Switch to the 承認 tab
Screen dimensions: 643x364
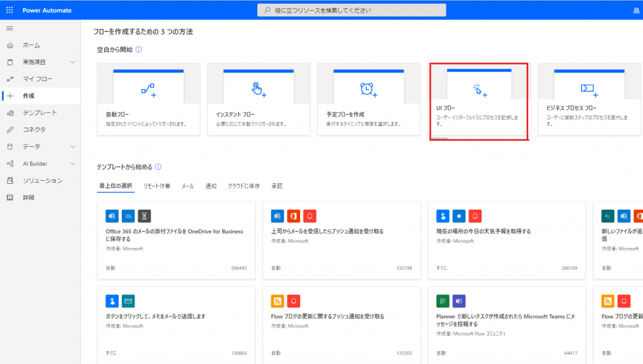(277, 186)
